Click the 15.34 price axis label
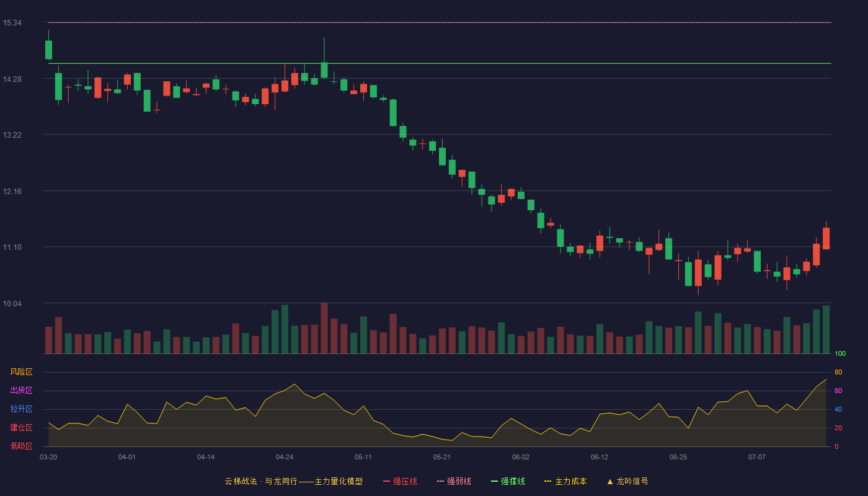Viewport: 868px width, 496px height. [x=12, y=23]
